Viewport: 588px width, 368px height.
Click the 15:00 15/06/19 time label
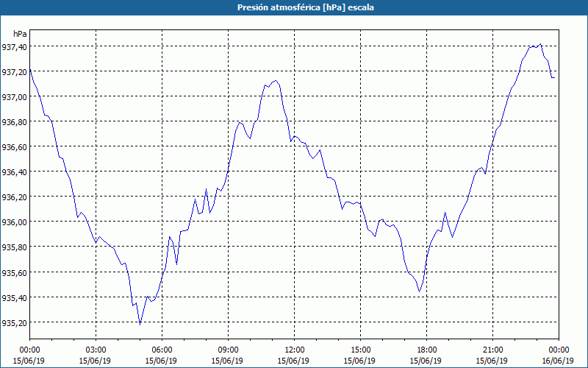[359, 355]
